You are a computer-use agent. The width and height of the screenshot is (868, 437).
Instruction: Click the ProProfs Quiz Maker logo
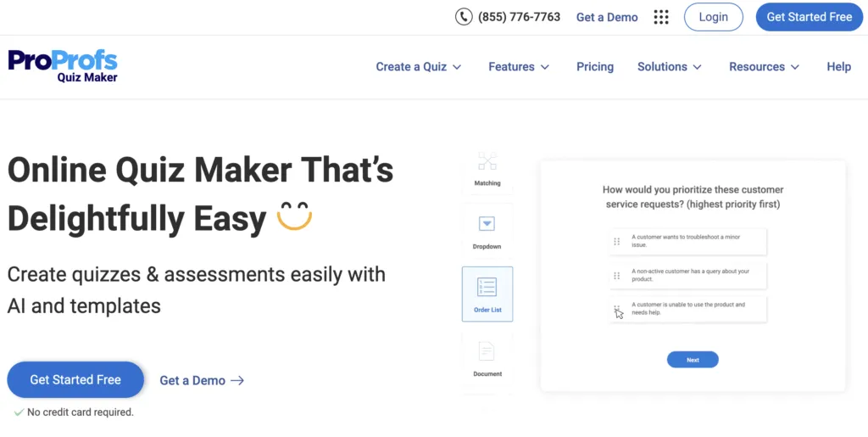63,66
